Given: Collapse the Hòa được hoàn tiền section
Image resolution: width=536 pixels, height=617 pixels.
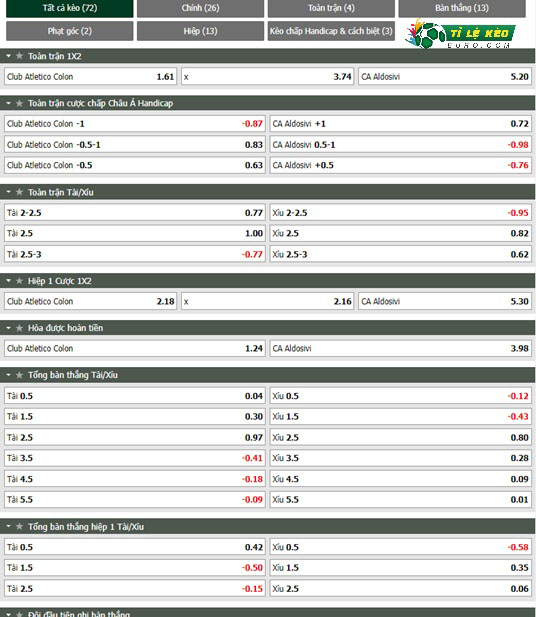Looking at the screenshot, I should point(8,328).
